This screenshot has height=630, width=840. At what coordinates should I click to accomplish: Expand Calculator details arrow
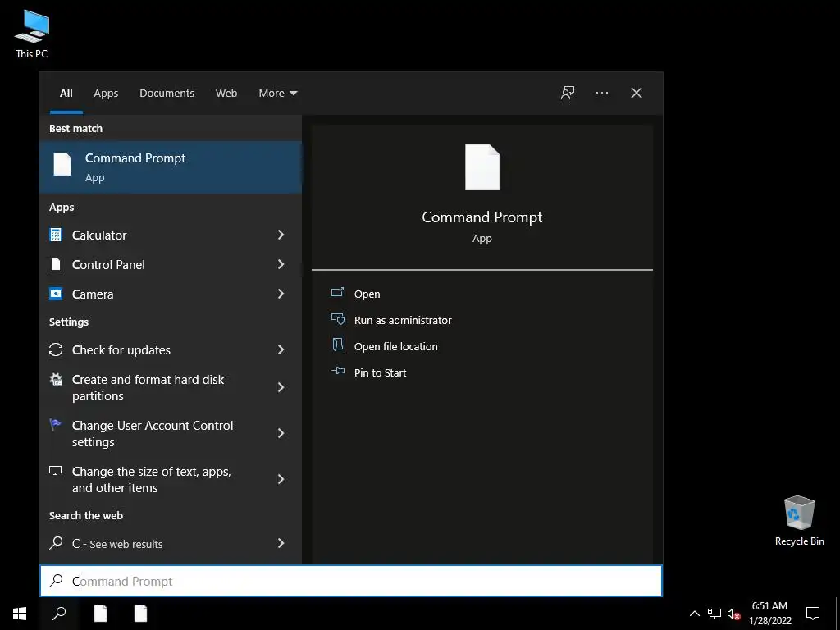[281, 235]
